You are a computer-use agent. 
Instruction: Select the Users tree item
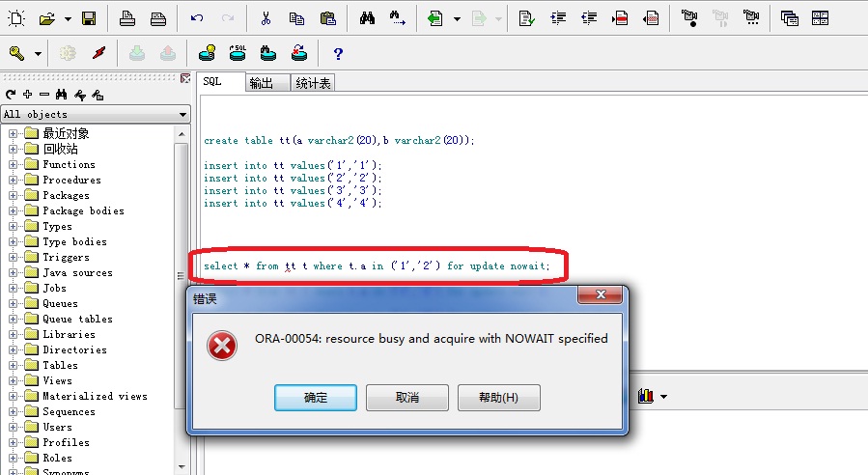pos(58,427)
